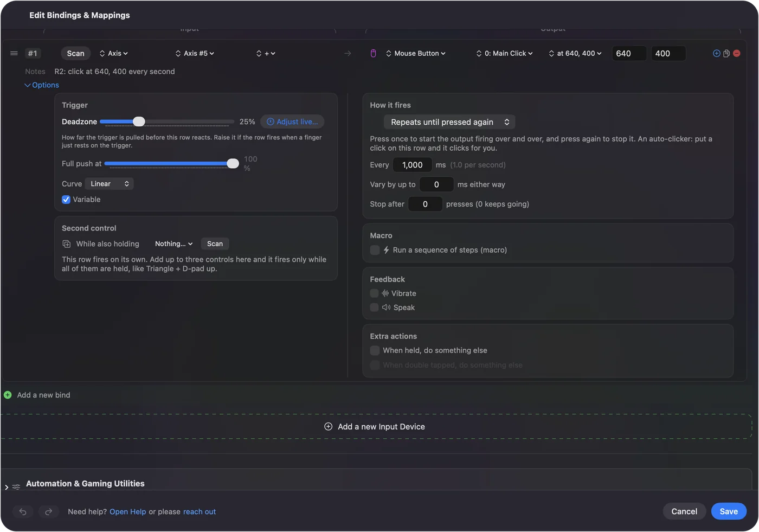Open the + axis direction dropdown
Viewport: 759px width, 532px height.
pos(266,53)
